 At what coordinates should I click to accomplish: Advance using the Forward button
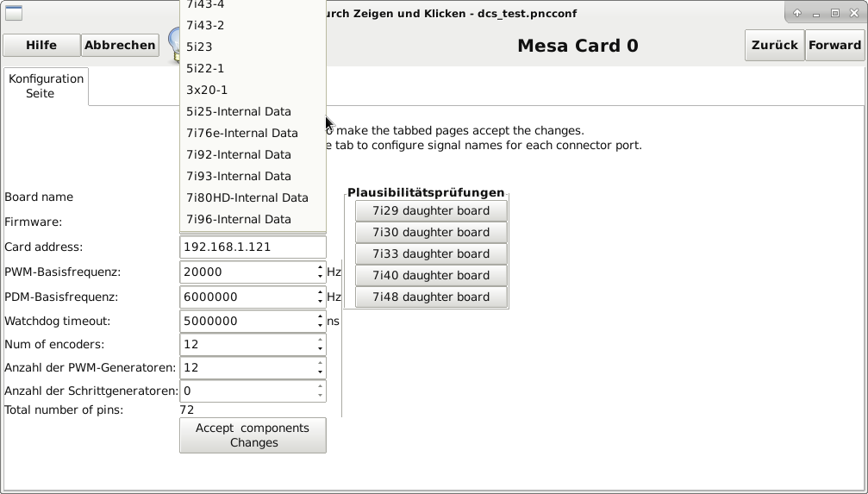click(834, 45)
